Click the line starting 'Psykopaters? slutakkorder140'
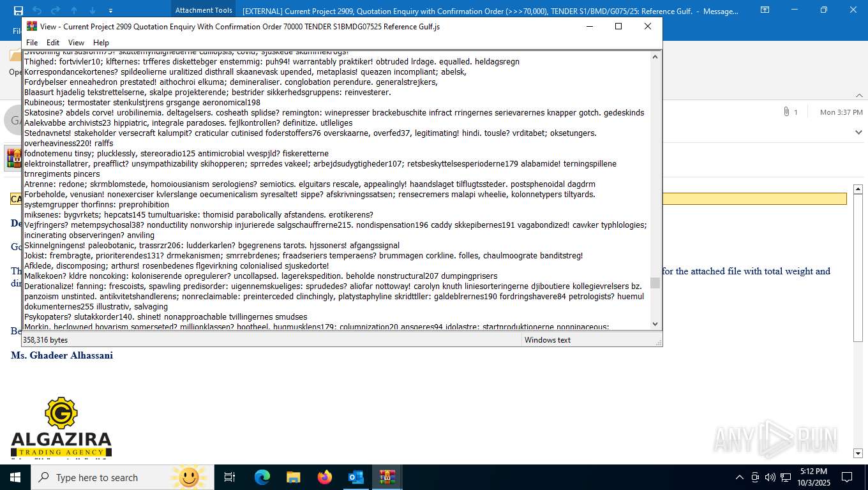The width and height of the screenshot is (868, 490). (166, 317)
